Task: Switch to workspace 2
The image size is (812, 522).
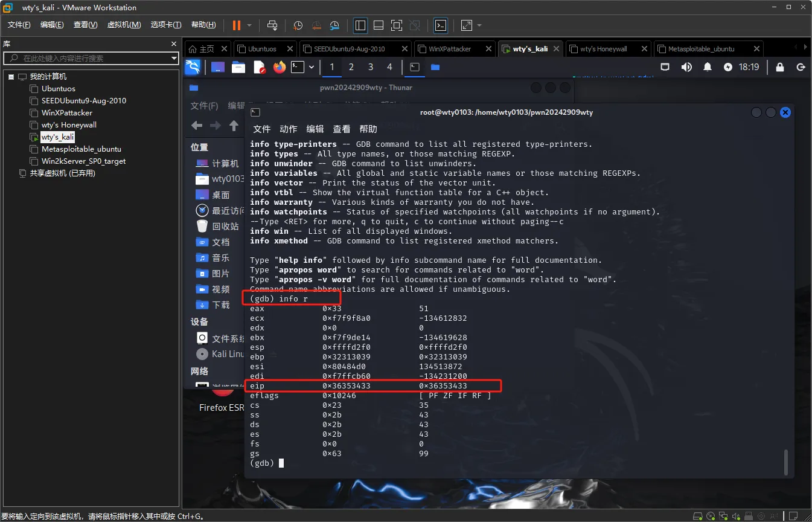Action: (351, 67)
